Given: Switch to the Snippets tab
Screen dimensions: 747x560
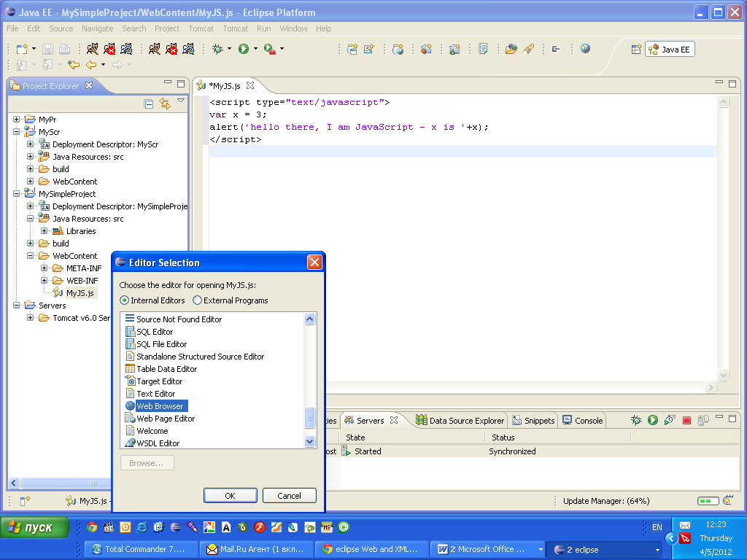Looking at the screenshot, I should point(533,421).
